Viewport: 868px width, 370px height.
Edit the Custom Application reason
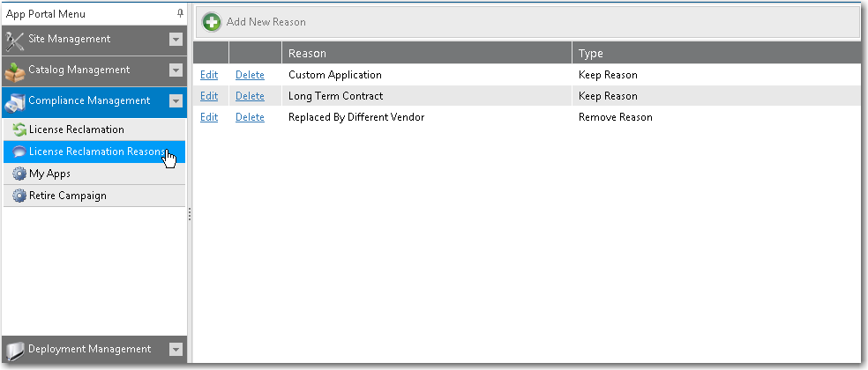[209, 75]
